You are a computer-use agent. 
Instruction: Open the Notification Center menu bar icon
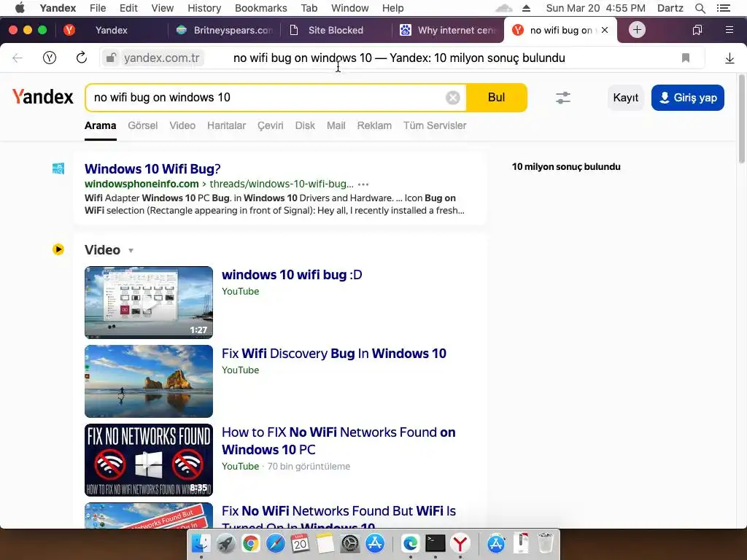coord(724,8)
